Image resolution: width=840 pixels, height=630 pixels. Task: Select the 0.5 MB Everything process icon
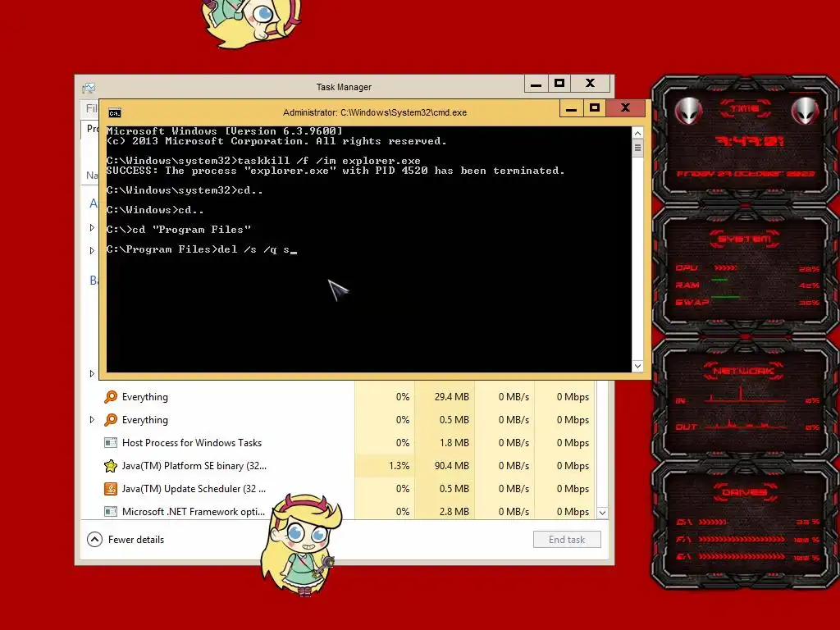pyautogui.click(x=111, y=420)
